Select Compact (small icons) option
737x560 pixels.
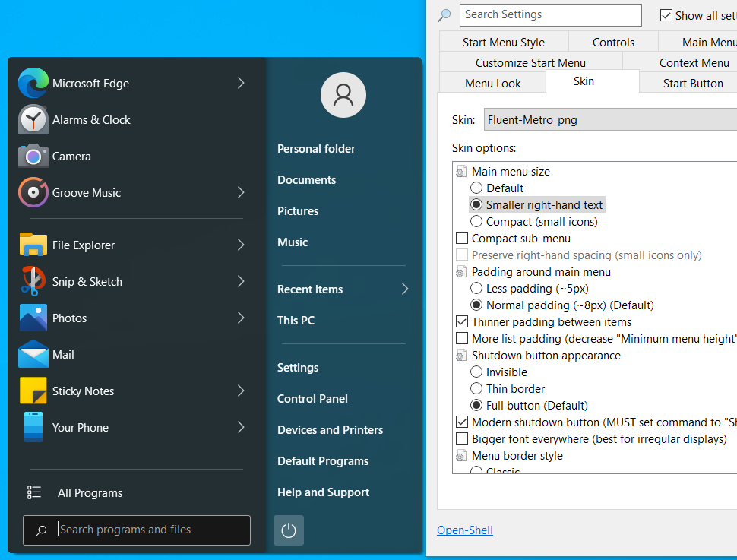coord(476,221)
